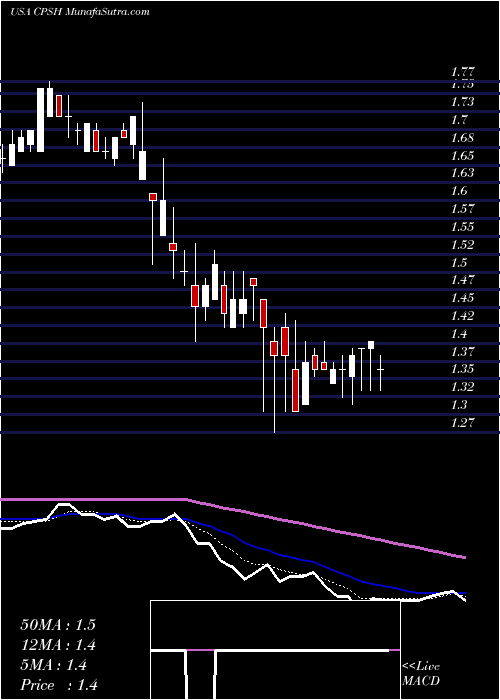500x700 pixels.
Task: Click the 1.68 price axis label
Action: [462, 138]
